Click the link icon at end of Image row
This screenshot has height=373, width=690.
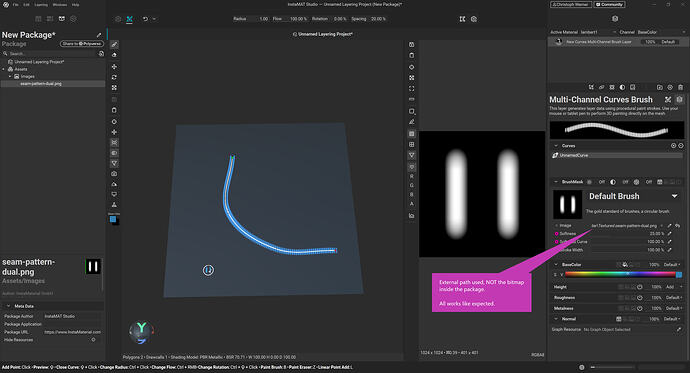(x=678, y=226)
